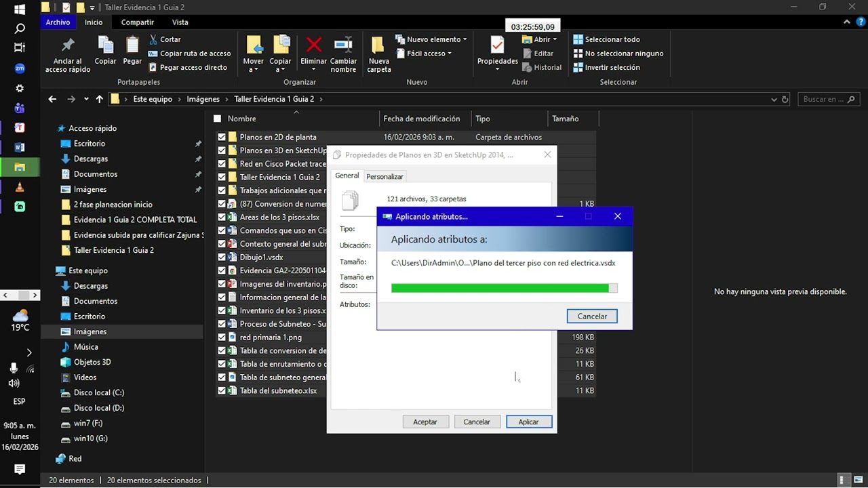Open the Word icon on taskbar
The image size is (868, 488).
20,147
